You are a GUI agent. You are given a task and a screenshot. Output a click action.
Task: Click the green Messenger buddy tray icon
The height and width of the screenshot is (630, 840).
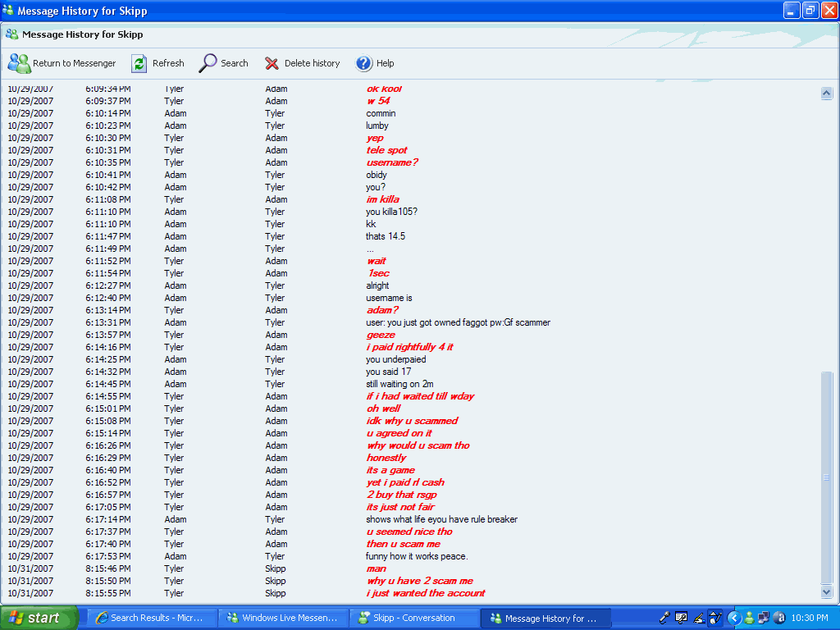750,618
